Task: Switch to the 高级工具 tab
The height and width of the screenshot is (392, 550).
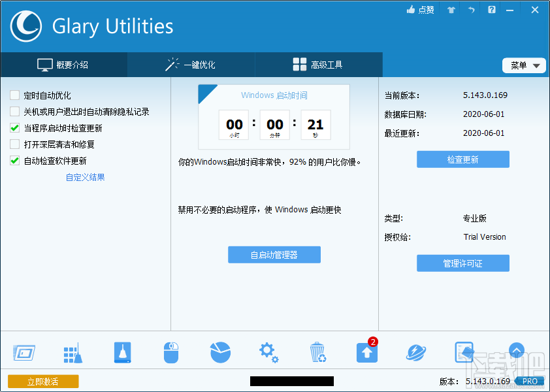Action: (318, 65)
